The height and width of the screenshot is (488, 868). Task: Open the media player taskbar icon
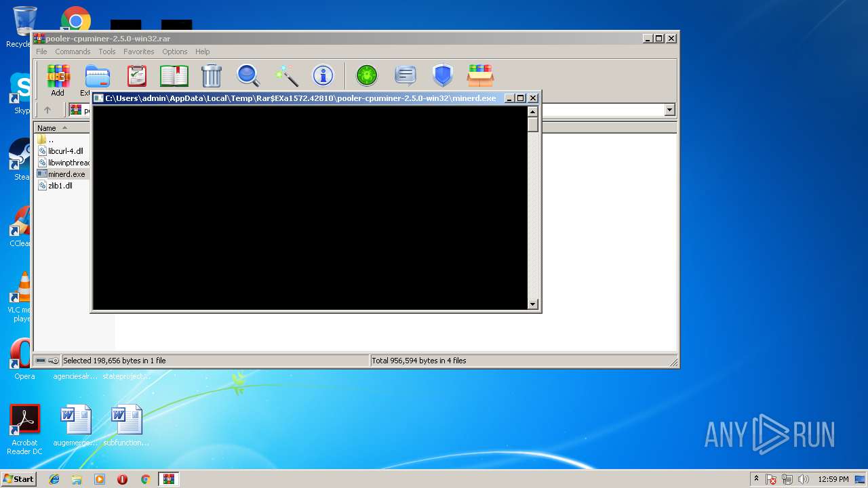(100, 479)
